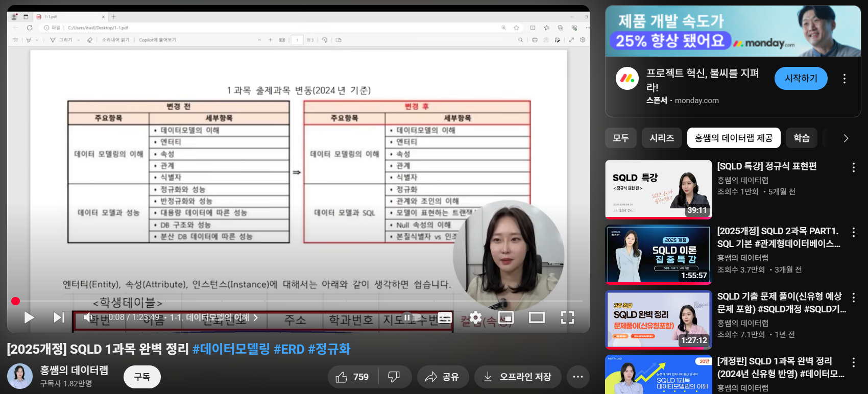The height and width of the screenshot is (394, 868).
Task: Like the video (759)
Action: tap(353, 377)
